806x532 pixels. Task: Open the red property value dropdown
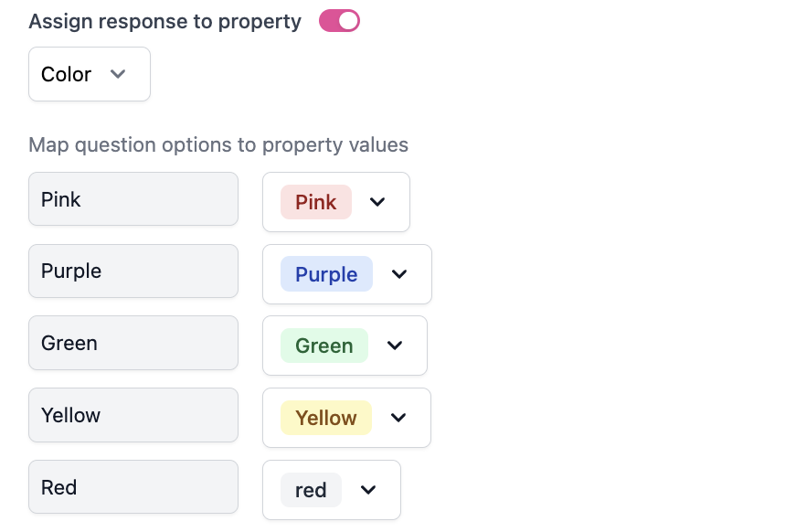331,490
